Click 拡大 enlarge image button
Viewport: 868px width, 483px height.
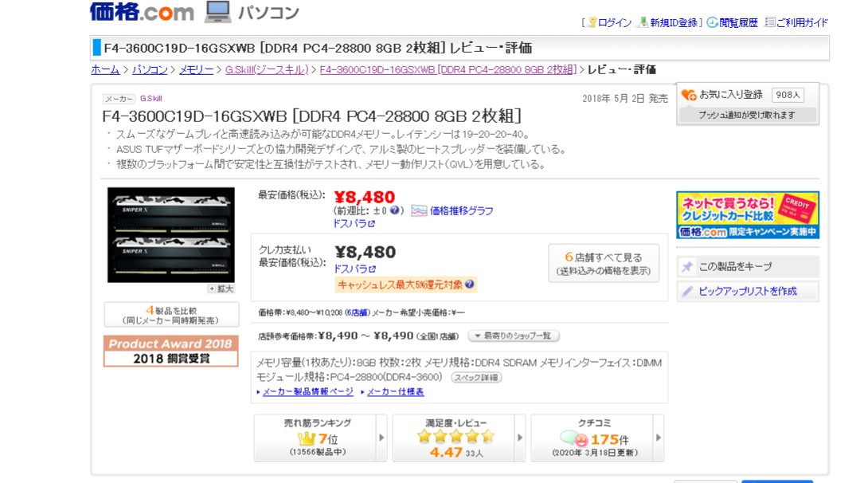coord(221,289)
